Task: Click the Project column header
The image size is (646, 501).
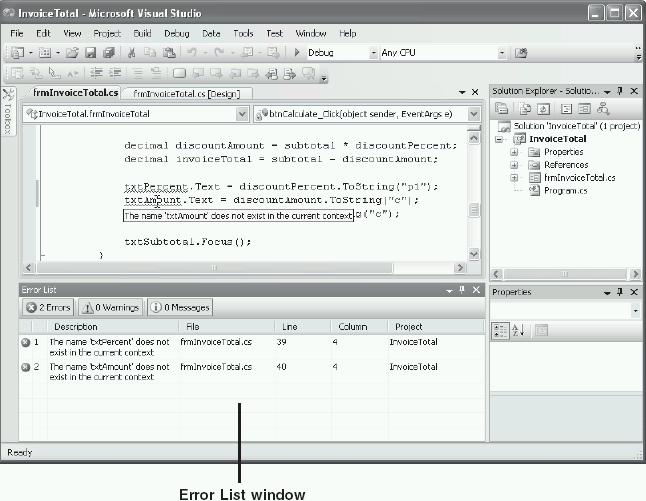Action: (x=435, y=327)
